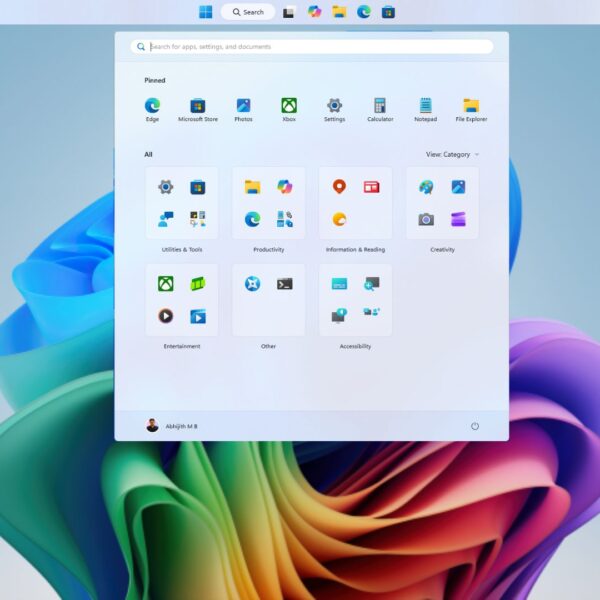Image resolution: width=600 pixels, height=600 pixels.
Task: Open On-Screen Keyboard in Accessibility group
Action: pos(339,284)
